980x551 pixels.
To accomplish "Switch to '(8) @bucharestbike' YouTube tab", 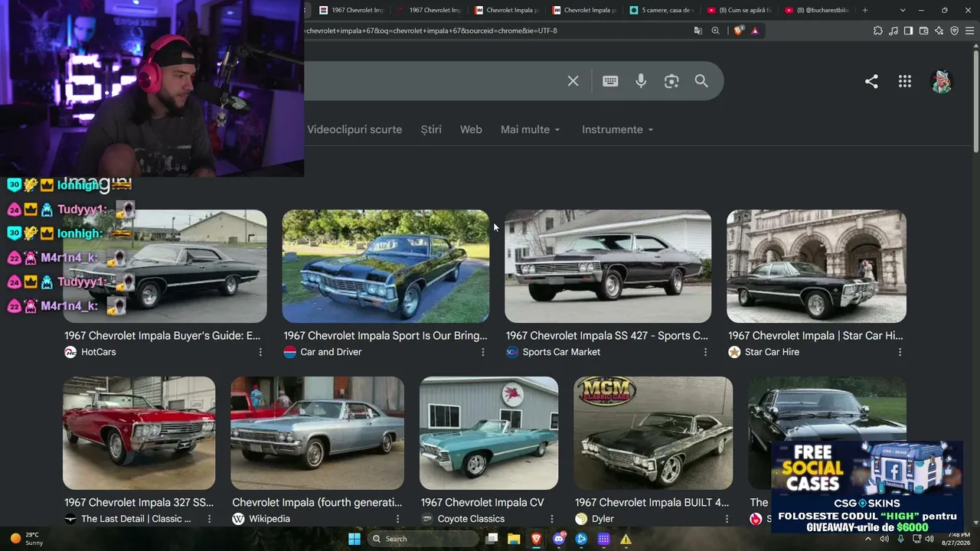I will 817,10.
